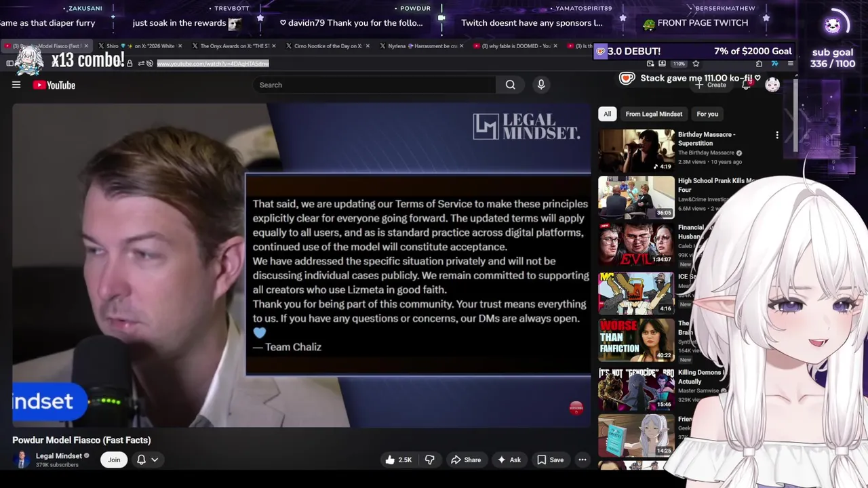Select the For you chip
868x488 pixels.
coord(707,114)
